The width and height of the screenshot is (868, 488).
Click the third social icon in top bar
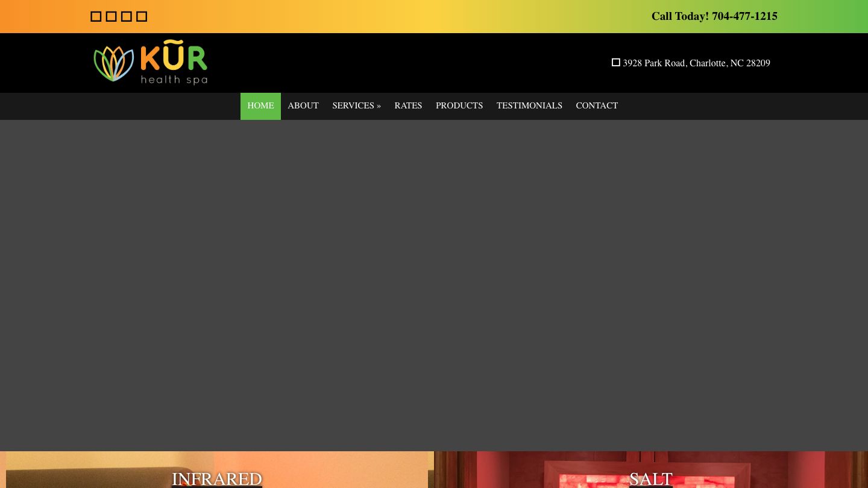(x=127, y=16)
